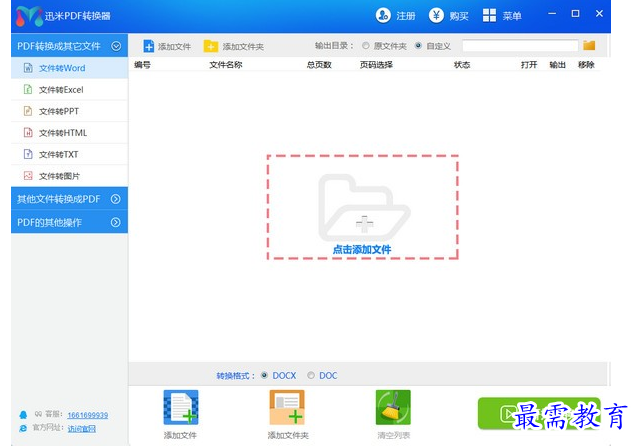Select 文件转HTML in sidebar

(x=69, y=133)
